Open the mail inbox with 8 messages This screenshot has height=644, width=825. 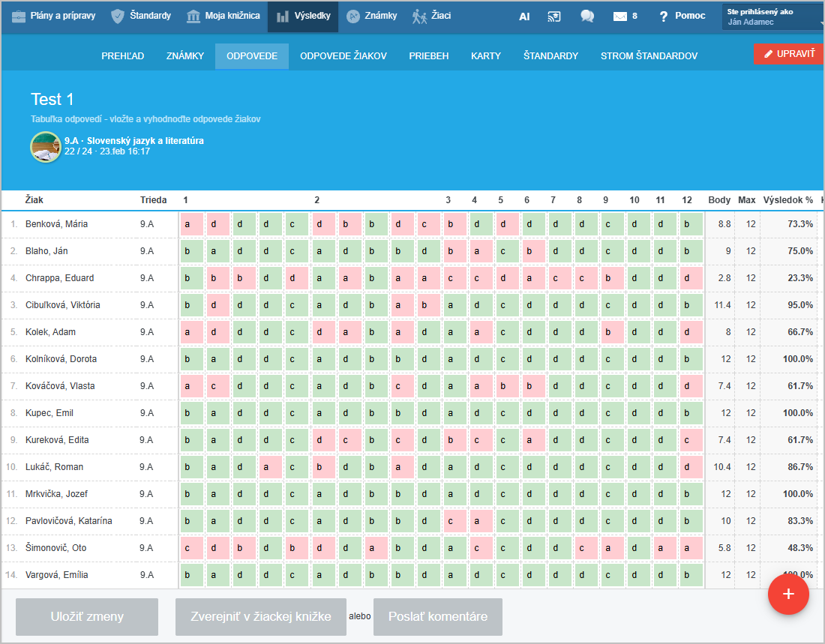(625, 16)
